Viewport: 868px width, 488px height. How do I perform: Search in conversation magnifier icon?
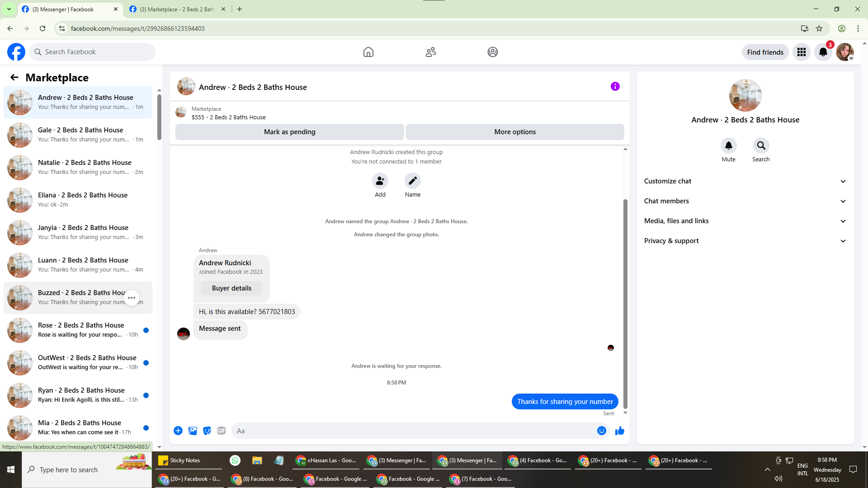761,145
